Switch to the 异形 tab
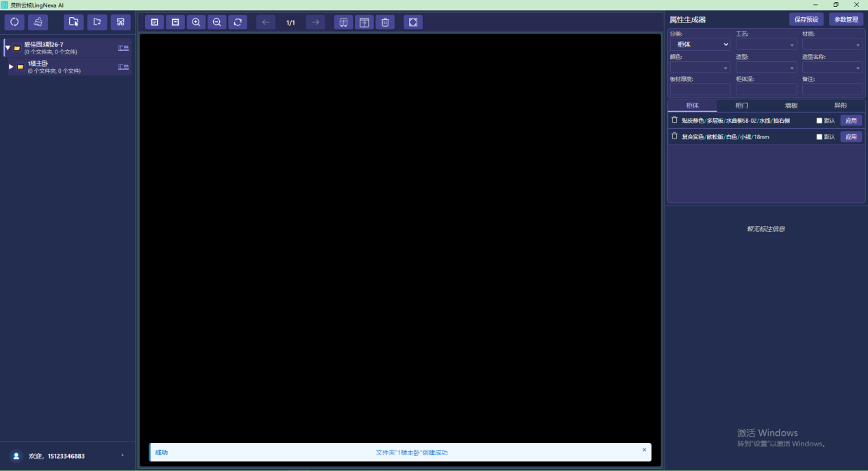 (x=840, y=106)
